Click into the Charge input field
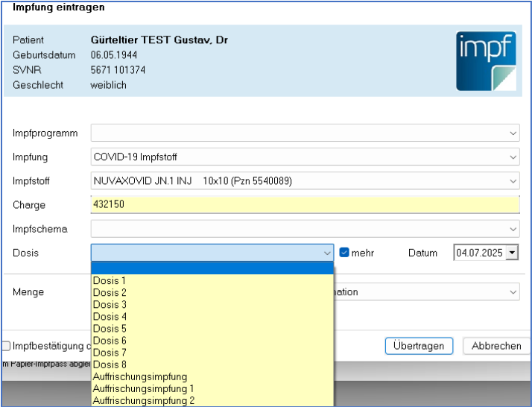The height and width of the screenshot is (407, 532). (304, 205)
